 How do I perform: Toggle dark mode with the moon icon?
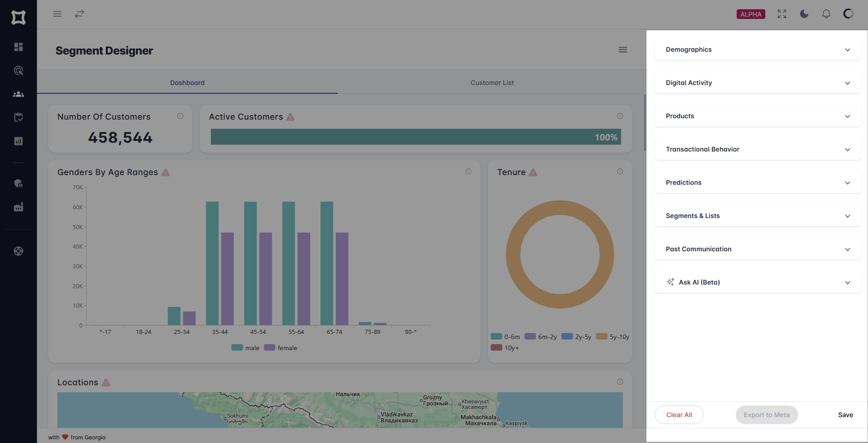pos(804,14)
